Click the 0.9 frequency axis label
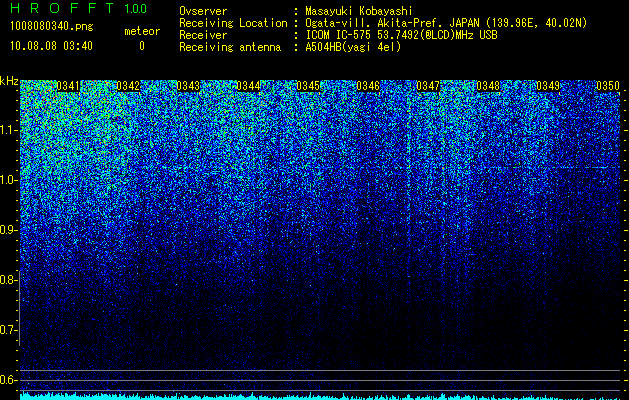629x400 pixels. point(8,230)
